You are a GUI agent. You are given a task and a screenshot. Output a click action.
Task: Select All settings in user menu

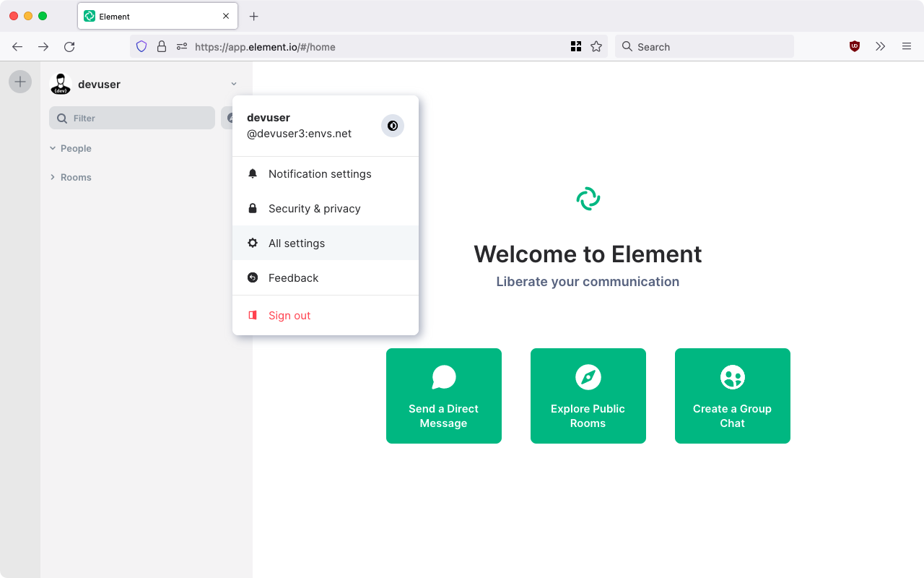[x=326, y=243]
